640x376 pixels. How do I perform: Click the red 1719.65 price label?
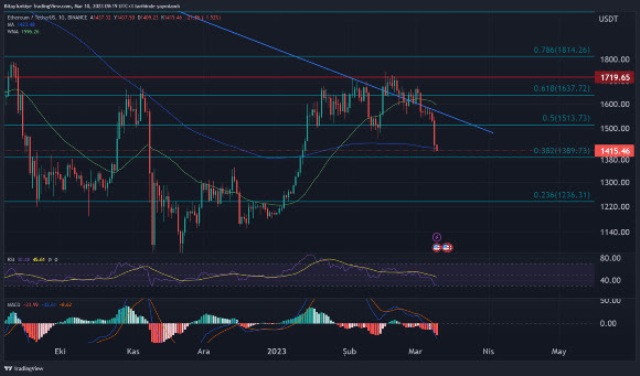pyautogui.click(x=614, y=77)
